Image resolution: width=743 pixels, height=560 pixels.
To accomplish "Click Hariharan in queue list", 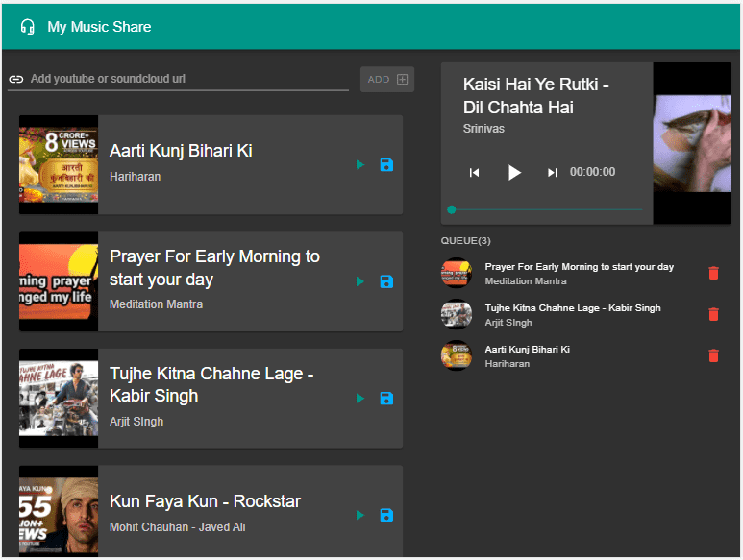I will [508, 363].
